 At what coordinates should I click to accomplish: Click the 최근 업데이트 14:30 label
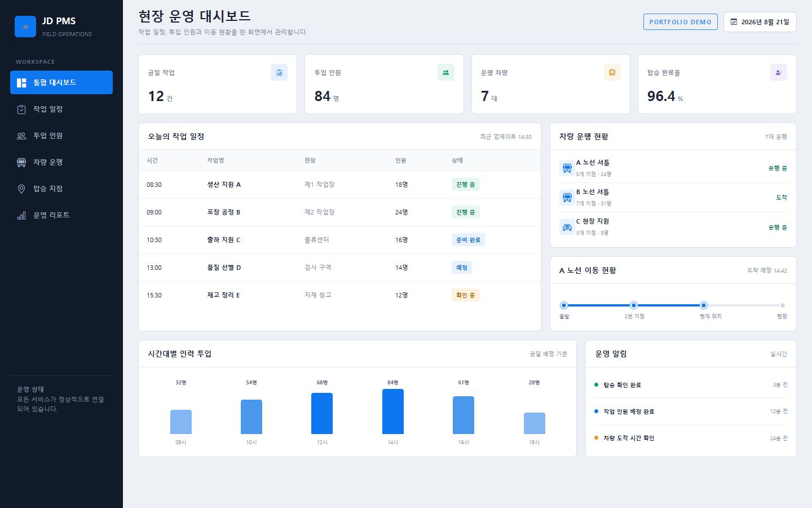(x=506, y=137)
